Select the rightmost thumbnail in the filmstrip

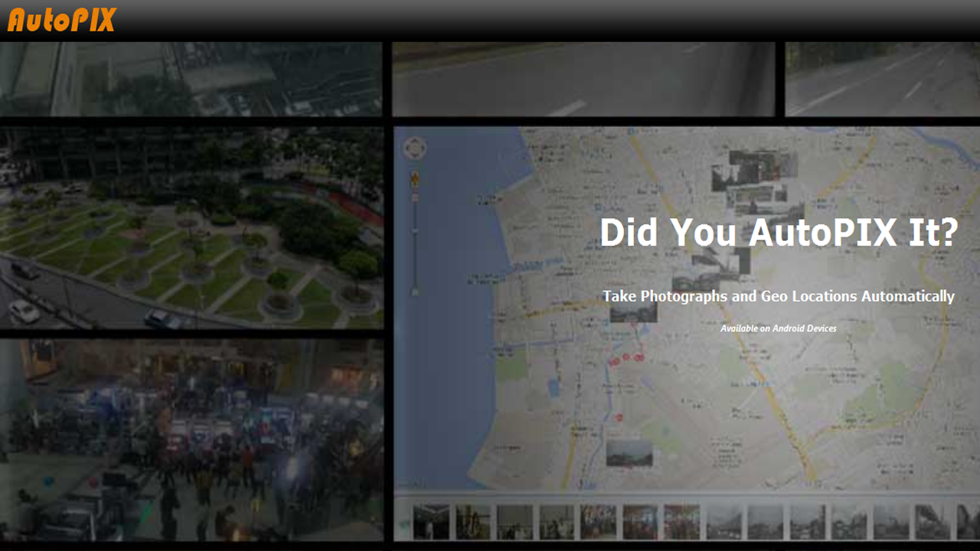[968, 522]
